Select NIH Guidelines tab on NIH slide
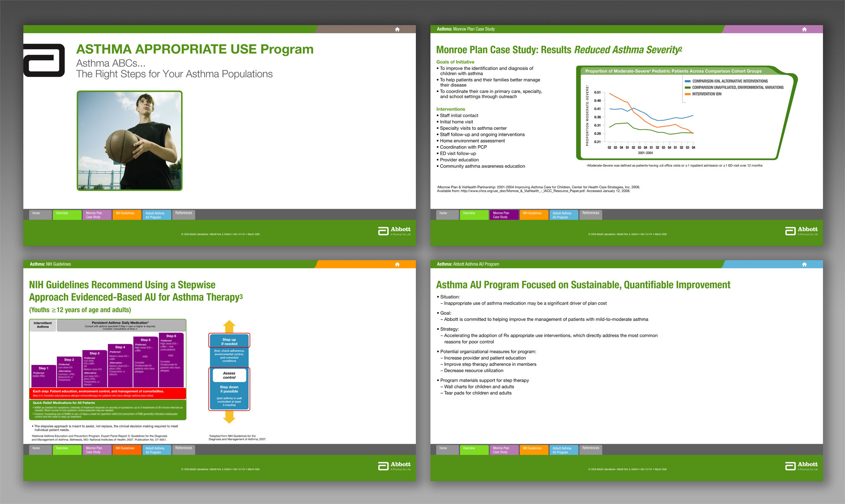This screenshot has width=845, height=504. [126, 450]
